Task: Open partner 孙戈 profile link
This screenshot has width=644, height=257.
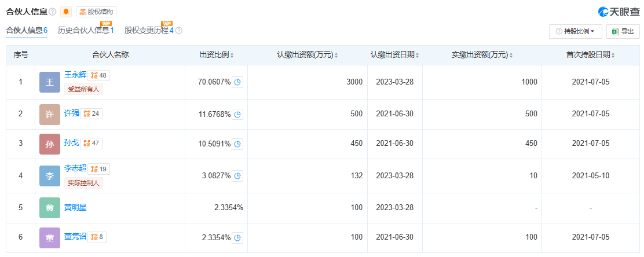Action: click(x=72, y=144)
